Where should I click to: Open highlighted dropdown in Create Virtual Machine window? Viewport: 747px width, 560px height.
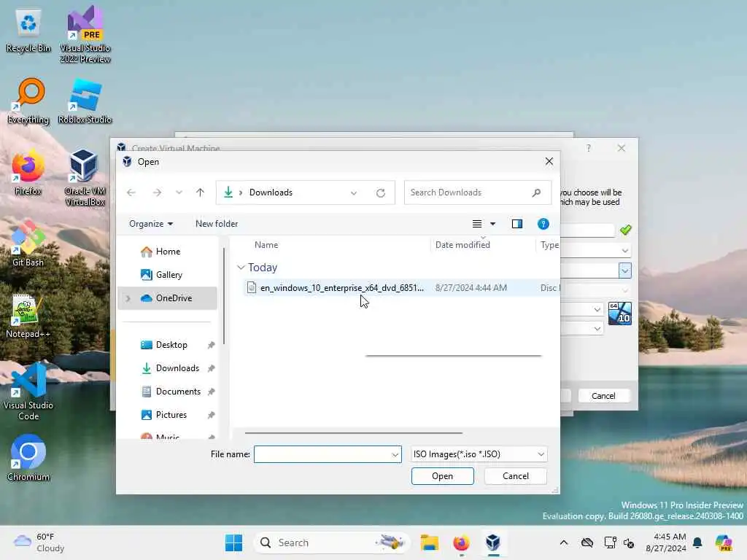pyautogui.click(x=624, y=271)
